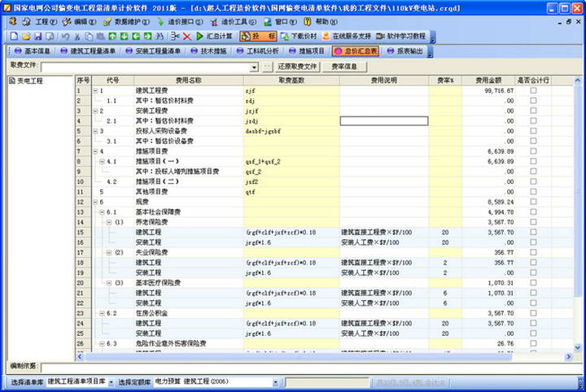
Task: Toggle checkbox in row 7 措施项目费
Action: [533, 151]
